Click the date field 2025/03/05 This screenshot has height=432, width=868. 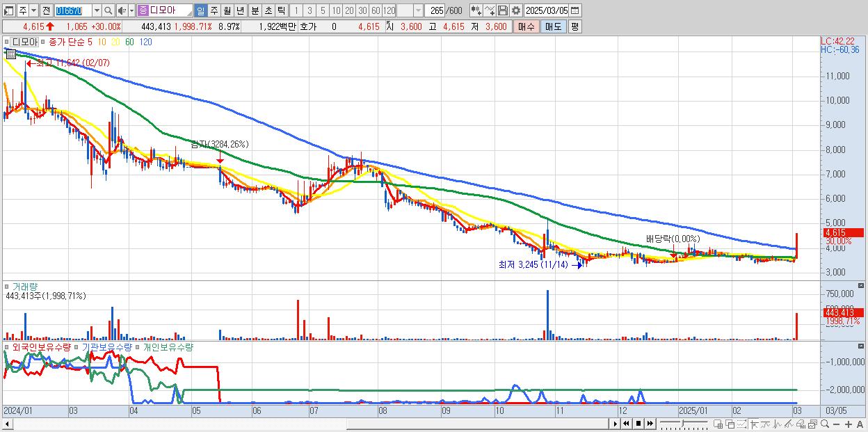[547, 10]
